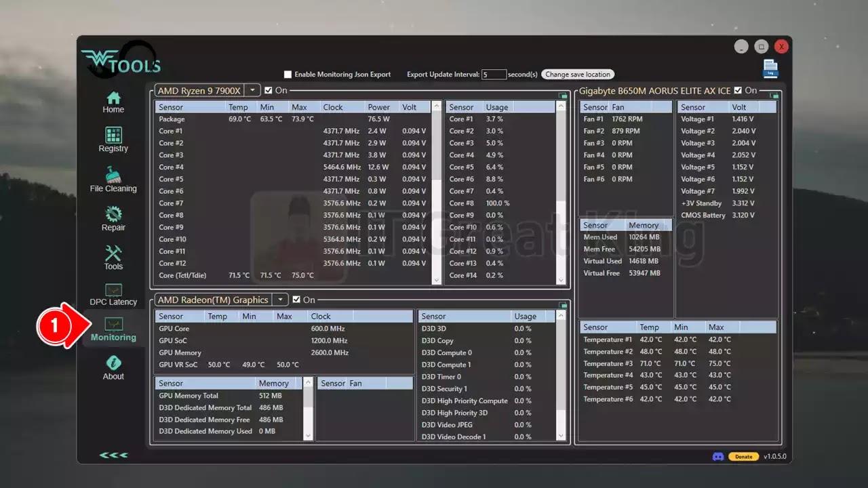Select the CMOS Battery row
This screenshot has height=488, width=868.
click(728, 216)
